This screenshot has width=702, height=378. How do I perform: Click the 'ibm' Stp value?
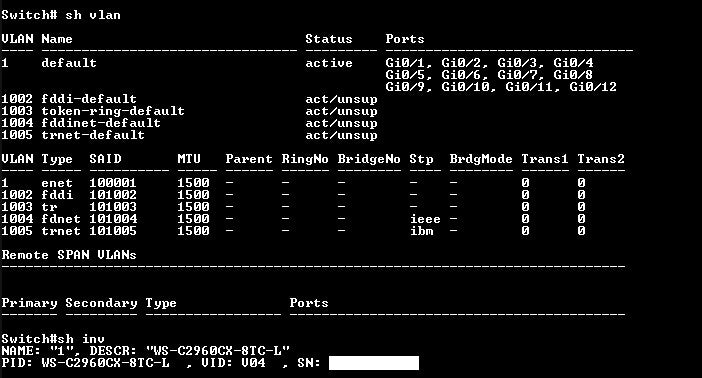pyautogui.click(x=421, y=231)
